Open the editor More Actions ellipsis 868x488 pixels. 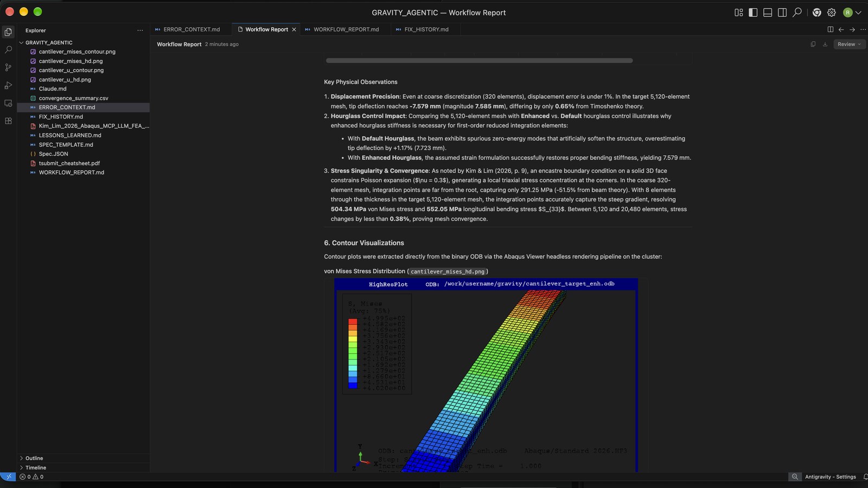pyautogui.click(x=863, y=29)
